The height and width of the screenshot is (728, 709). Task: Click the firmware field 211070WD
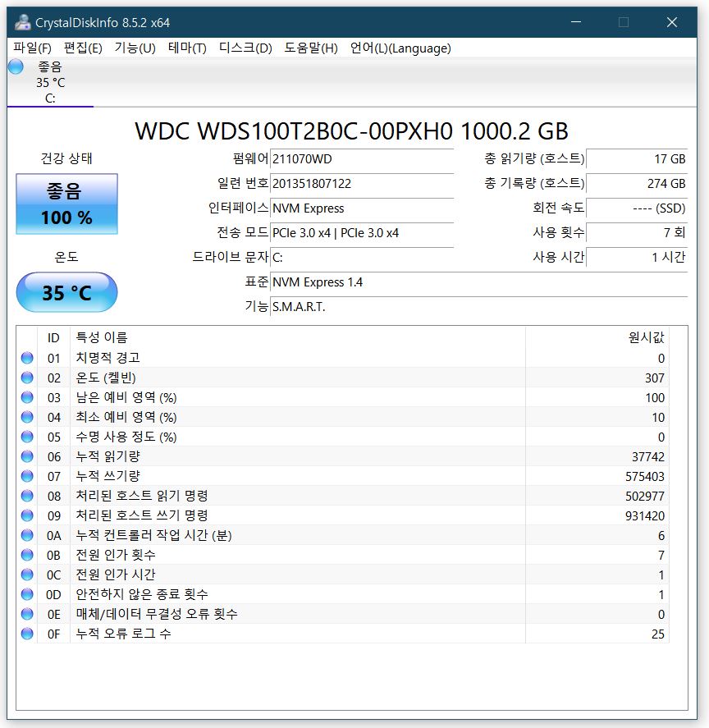[362, 158]
